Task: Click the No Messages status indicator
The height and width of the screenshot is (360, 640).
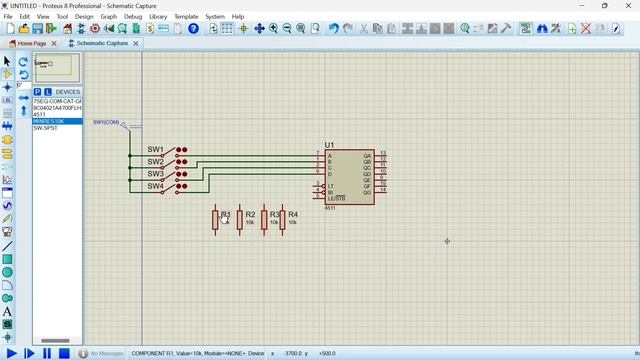Action: pos(101,353)
